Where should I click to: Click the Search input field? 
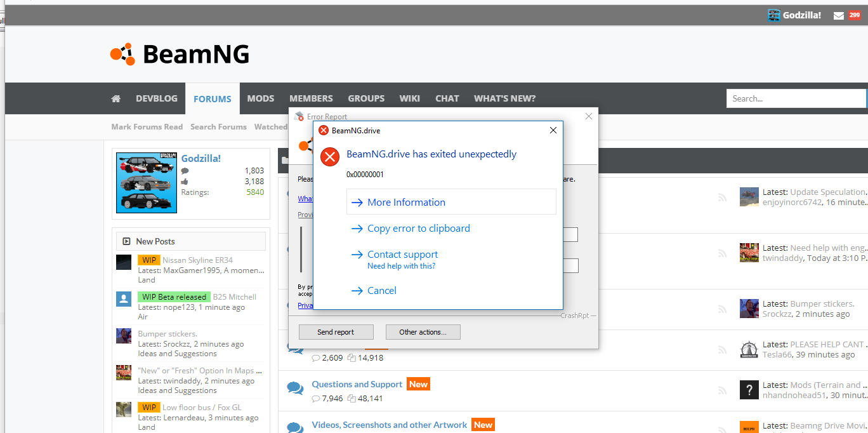click(x=796, y=98)
